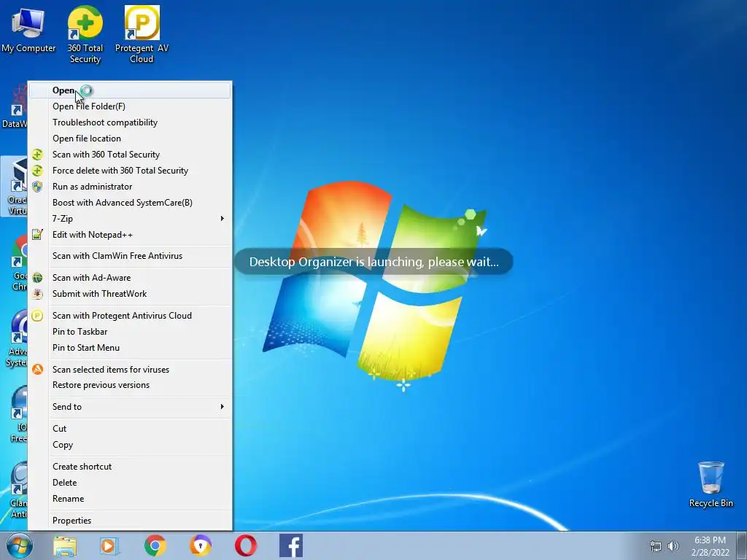
Task: Select the 360 Total Security desktop shortcut
Action: point(85,34)
